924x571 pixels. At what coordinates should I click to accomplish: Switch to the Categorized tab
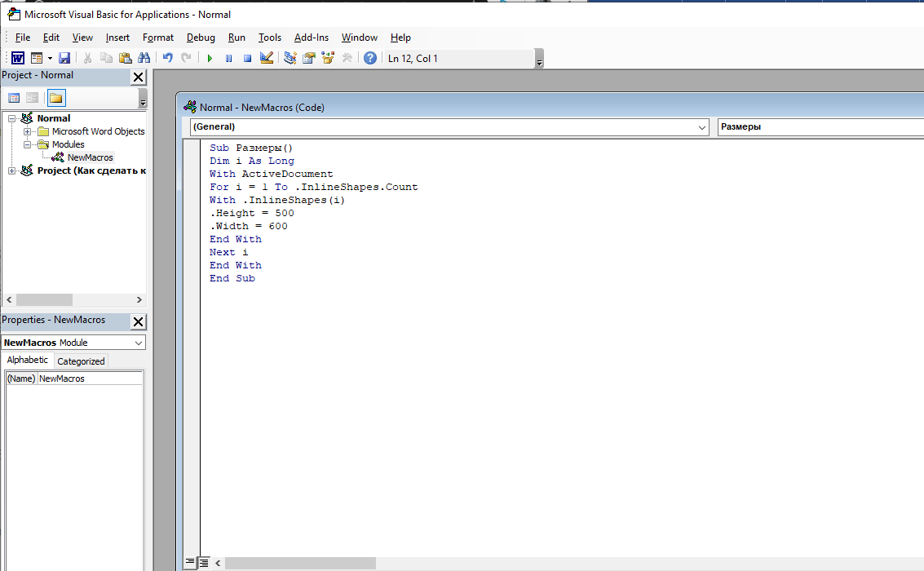tap(81, 361)
